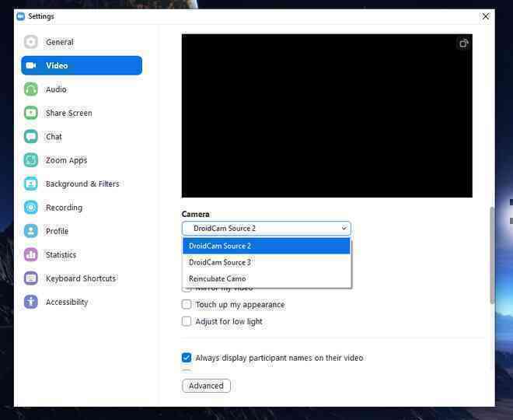Viewport: 513px width, 420px height.
Task: Click the "Settings" window title text
Action: click(41, 16)
